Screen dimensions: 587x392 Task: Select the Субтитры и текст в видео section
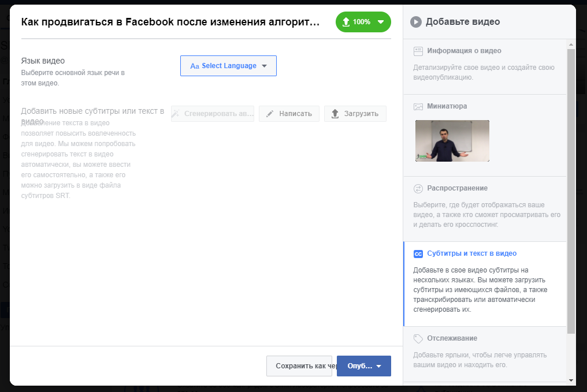(485, 284)
